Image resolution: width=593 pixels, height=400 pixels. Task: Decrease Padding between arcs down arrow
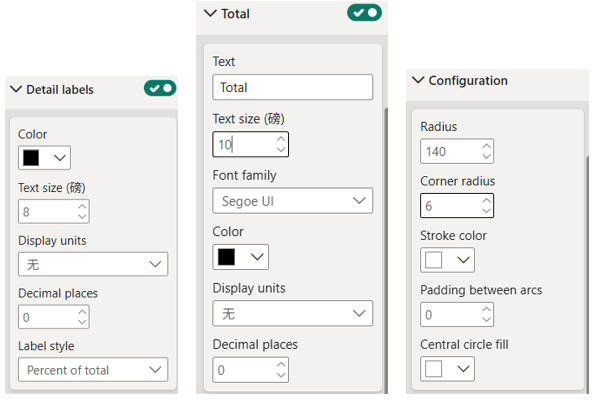[x=486, y=320]
